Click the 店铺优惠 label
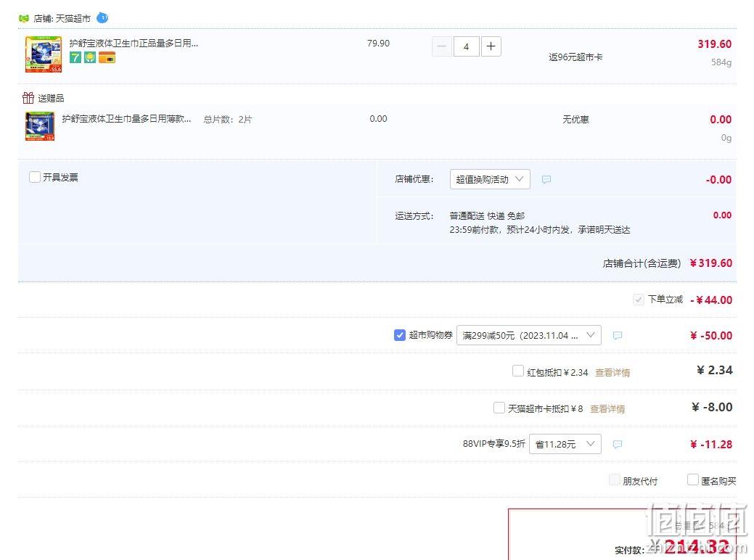The width and height of the screenshot is (754, 560). [414, 179]
